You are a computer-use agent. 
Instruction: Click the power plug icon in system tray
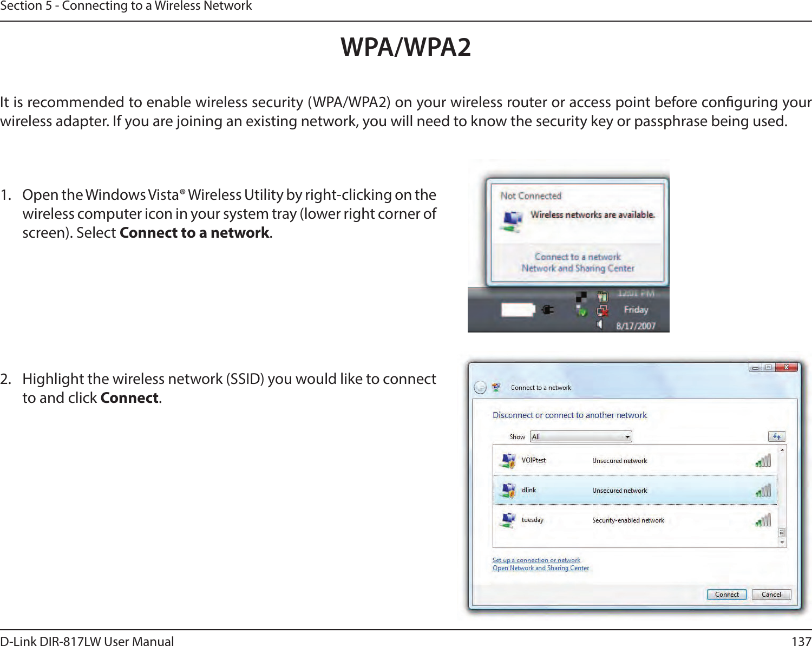click(548, 310)
